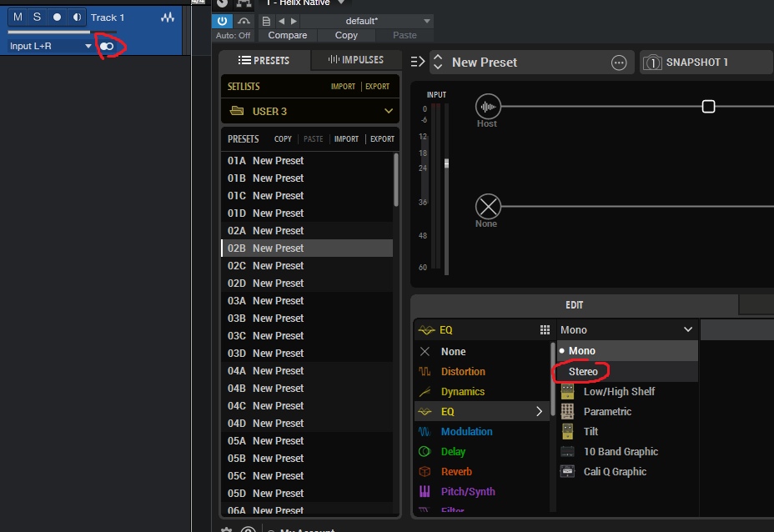Click the sidechain icon next to power
The image size is (774, 532).
click(x=244, y=21)
